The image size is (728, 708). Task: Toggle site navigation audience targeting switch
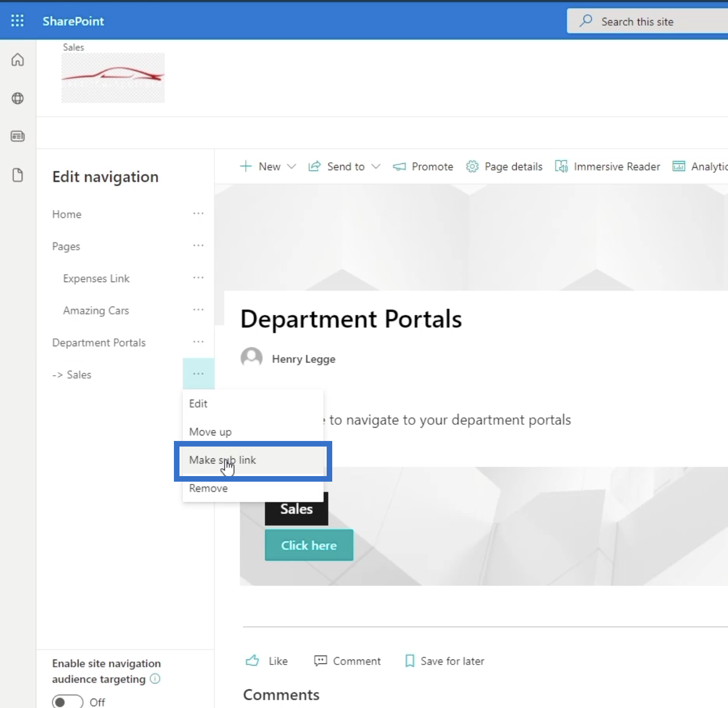pyautogui.click(x=67, y=702)
